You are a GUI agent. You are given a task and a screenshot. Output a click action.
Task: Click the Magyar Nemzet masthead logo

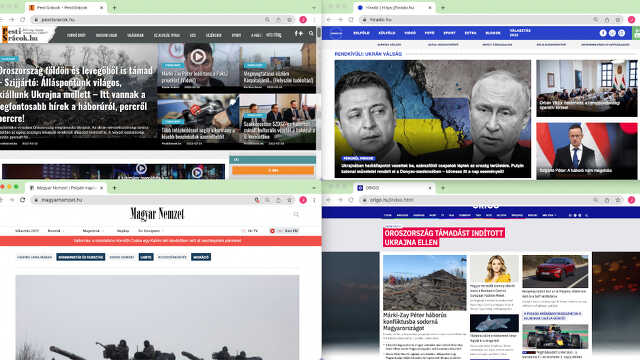click(x=157, y=213)
